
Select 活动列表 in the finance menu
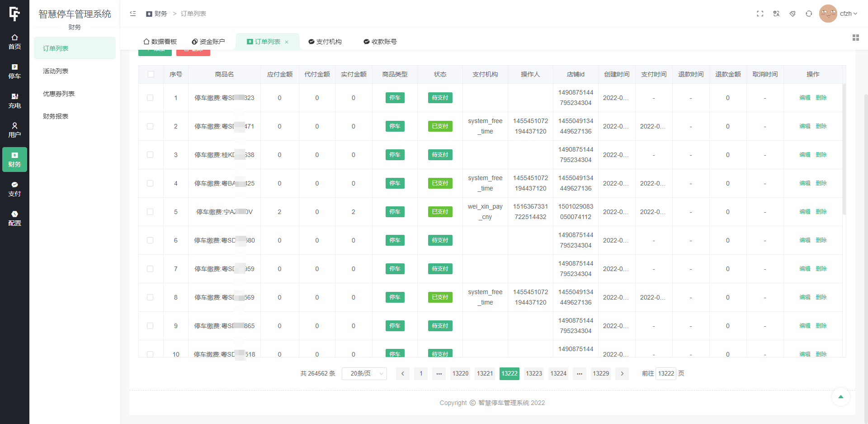[x=75, y=71]
